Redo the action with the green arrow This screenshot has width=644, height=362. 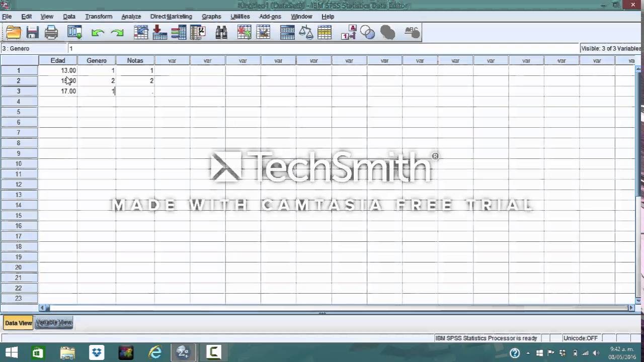(117, 33)
